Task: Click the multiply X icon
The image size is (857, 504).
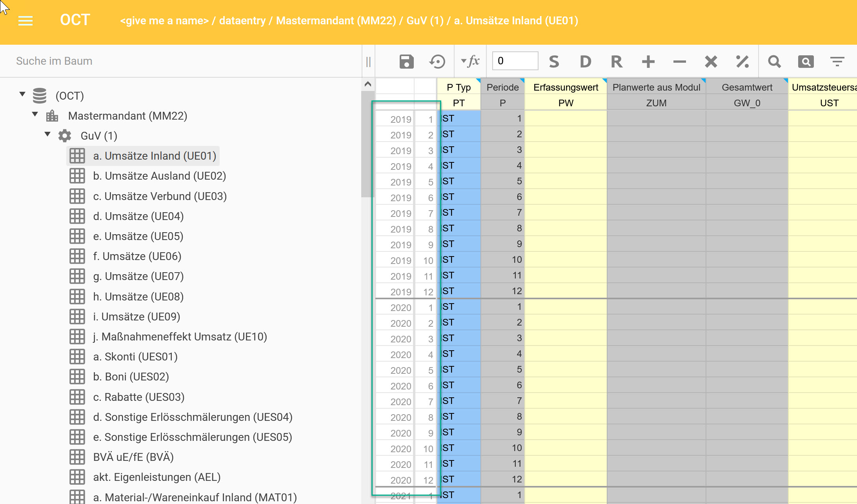Action: click(711, 62)
